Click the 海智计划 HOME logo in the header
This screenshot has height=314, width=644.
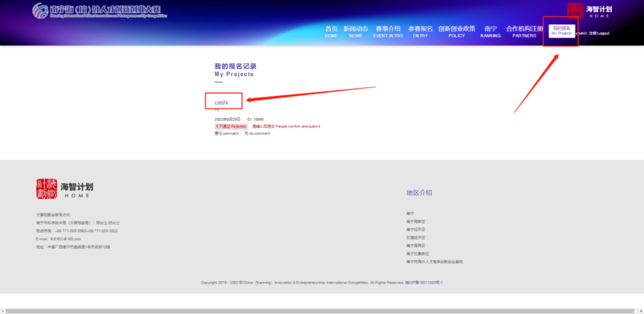click(590, 11)
